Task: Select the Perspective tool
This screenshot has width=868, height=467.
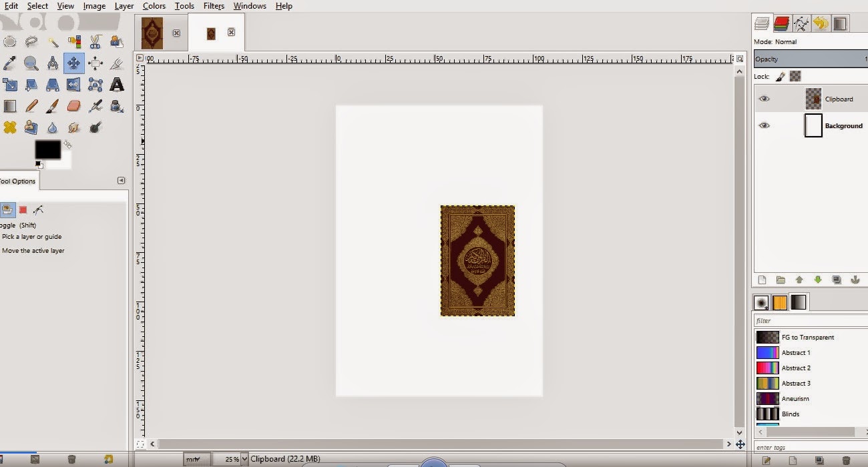Action: (x=53, y=85)
